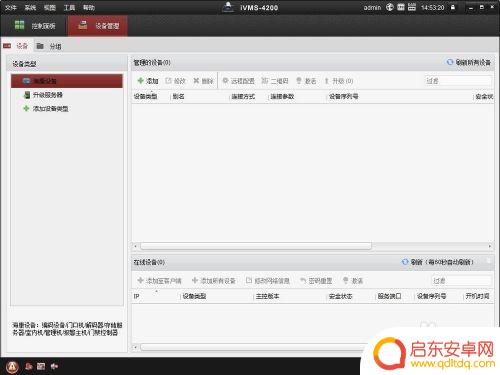Image resolution: width=500 pixels, height=375 pixels.
Task: Sort by 别名 column header
Action: pos(178,97)
